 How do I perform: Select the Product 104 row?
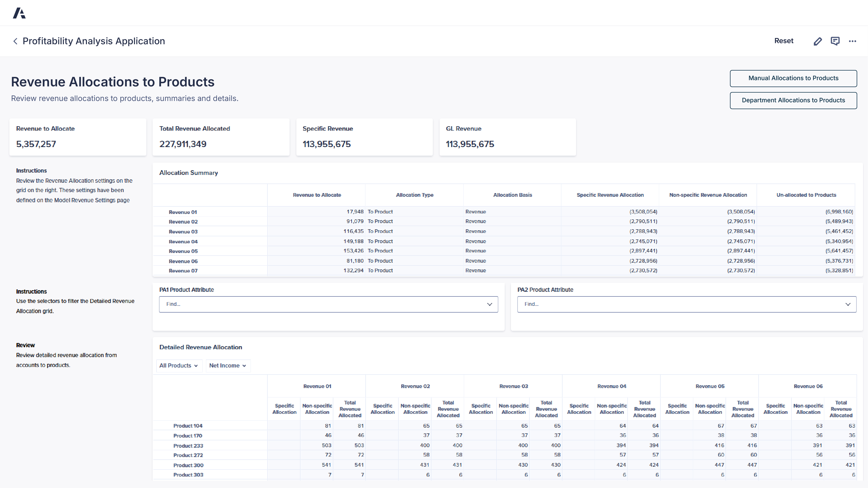pyautogui.click(x=188, y=425)
